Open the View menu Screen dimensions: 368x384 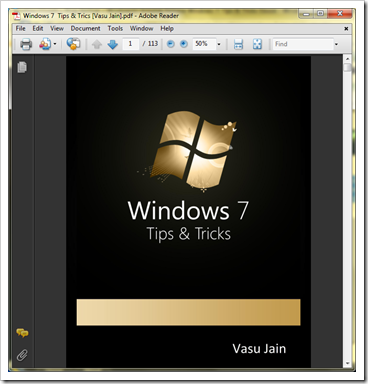pyautogui.click(x=57, y=28)
